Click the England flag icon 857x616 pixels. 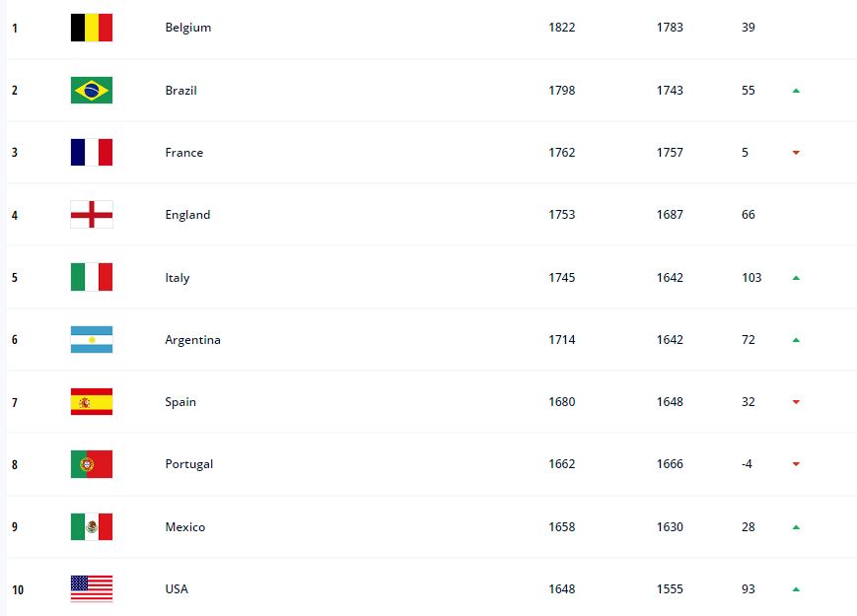pos(92,215)
